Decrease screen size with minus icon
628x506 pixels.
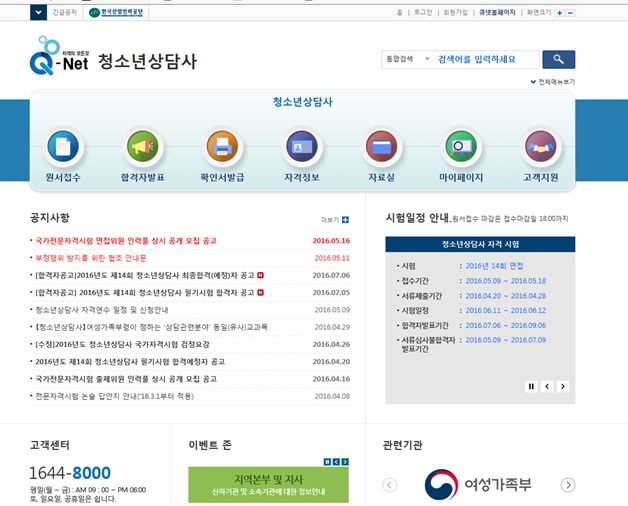pyautogui.click(x=571, y=13)
